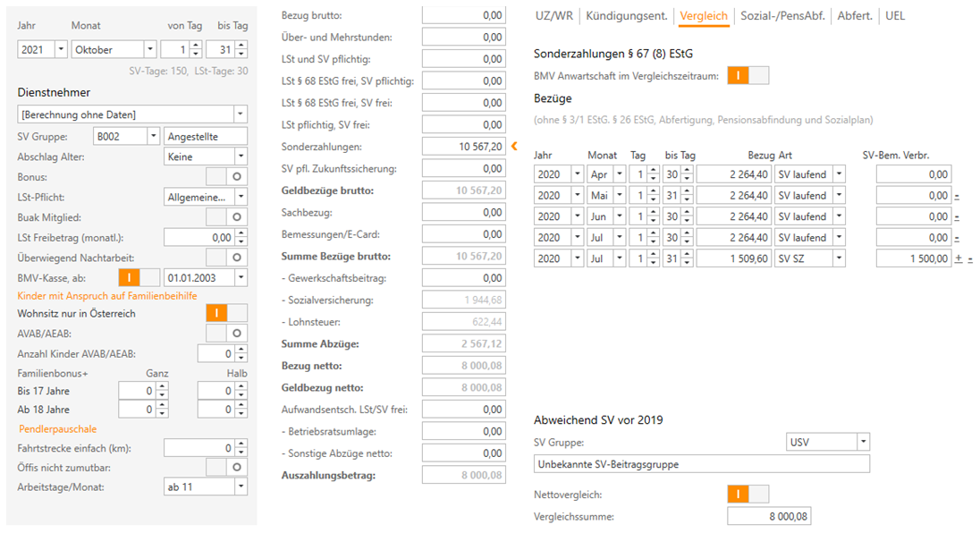Image resolution: width=980 pixels, height=533 pixels.
Task: Enable Überwiegend Nachtarbeit
Action: pos(226,258)
